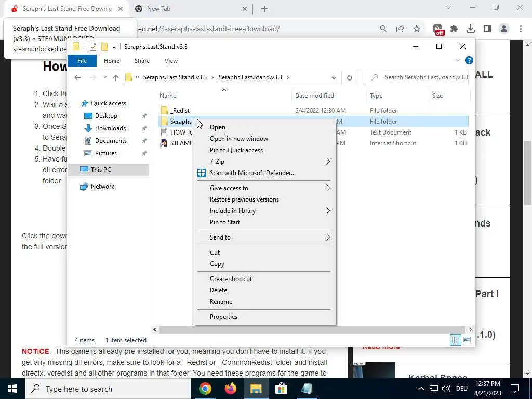
Task: Choose Open in new window
Action: [x=239, y=138]
